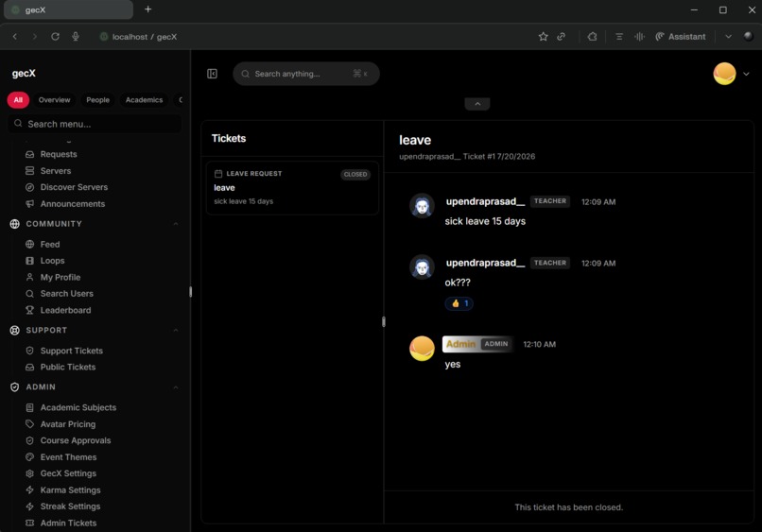The image size is (762, 532).
Task: Open browser toolbar overflow chevron
Action: [728, 37]
